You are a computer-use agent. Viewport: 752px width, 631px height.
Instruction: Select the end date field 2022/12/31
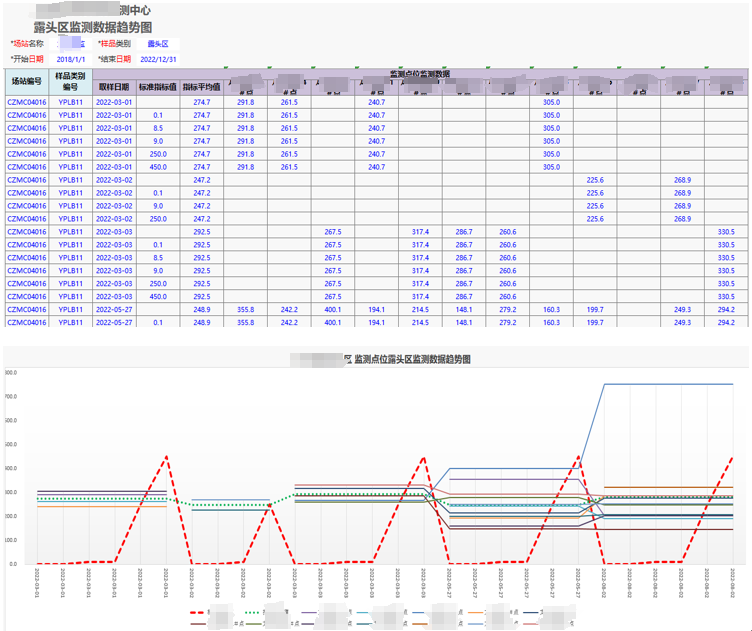pyautogui.click(x=160, y=59)
